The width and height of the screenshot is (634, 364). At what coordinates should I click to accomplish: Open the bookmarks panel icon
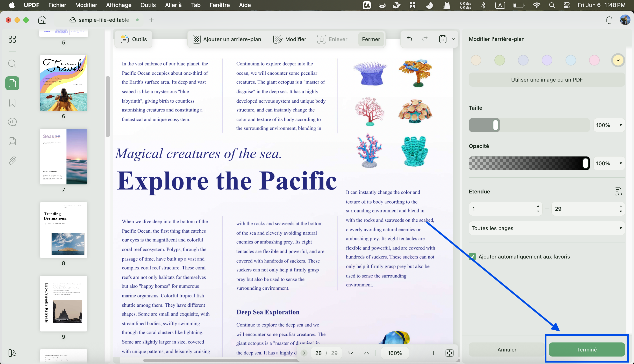(12, 102)
